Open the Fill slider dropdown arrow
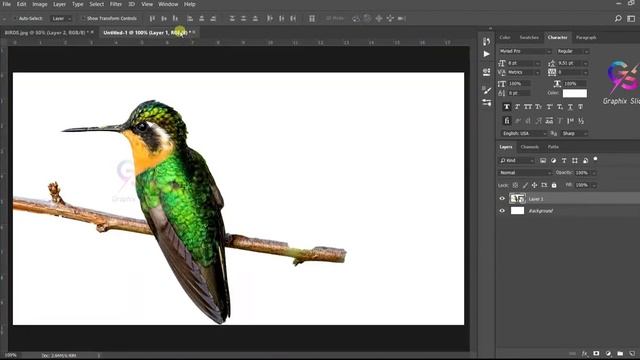 click(594, 185)
